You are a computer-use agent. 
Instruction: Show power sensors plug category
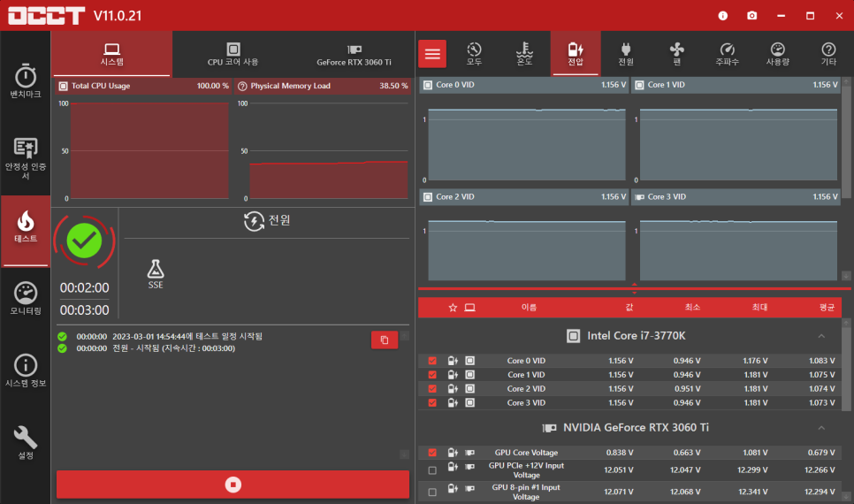click(626, 54)
